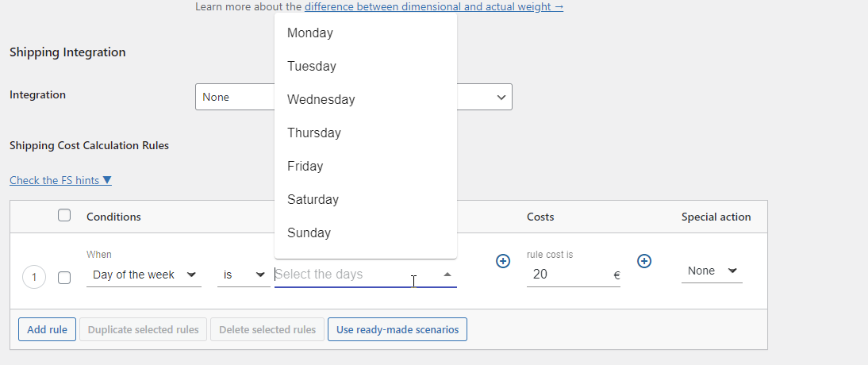The height and width of the screenshot is (365, 868).
Task: Open the Day of the week condition dropdown
Action: (144, 275)
